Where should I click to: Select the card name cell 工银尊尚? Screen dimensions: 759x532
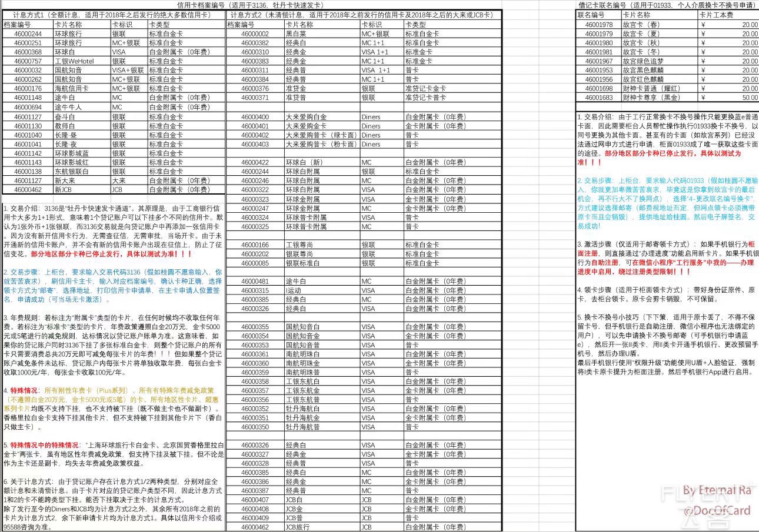point(322,245)
